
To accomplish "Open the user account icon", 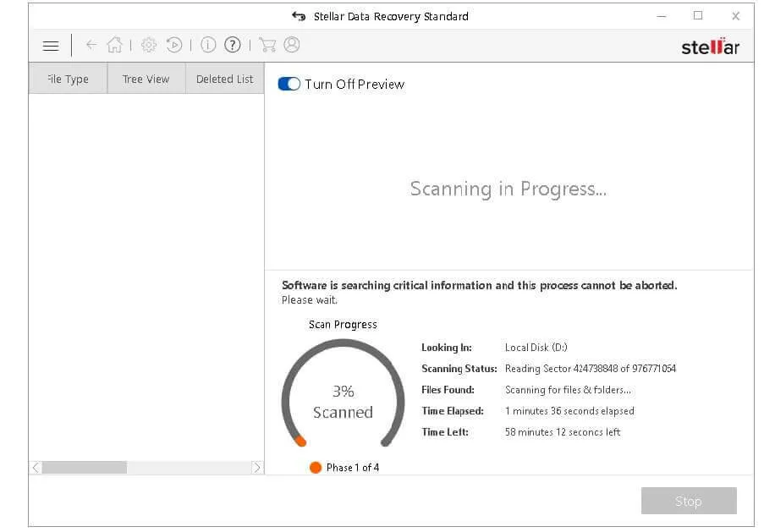I will (x=292, y=46).
